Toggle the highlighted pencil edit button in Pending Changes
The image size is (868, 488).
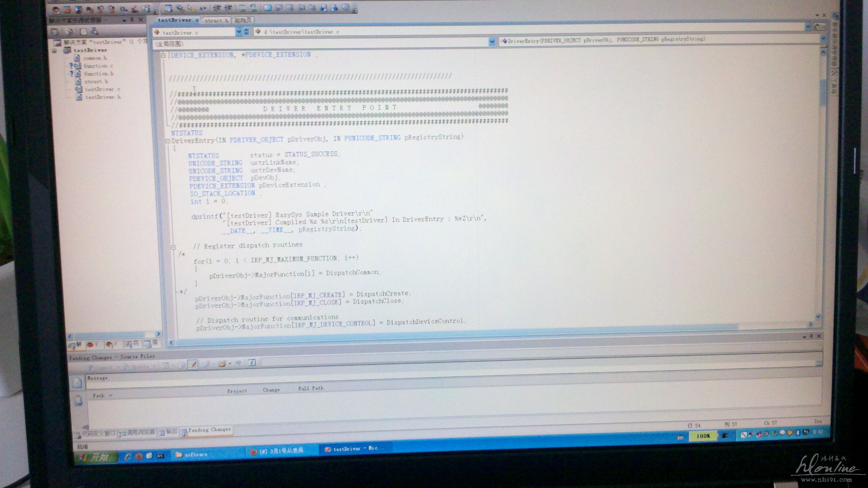coord(193,364)
